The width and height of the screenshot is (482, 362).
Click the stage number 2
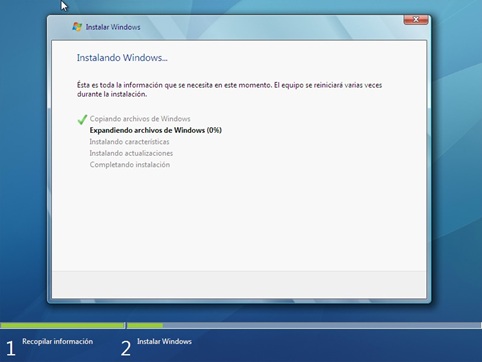coord(126,348)
